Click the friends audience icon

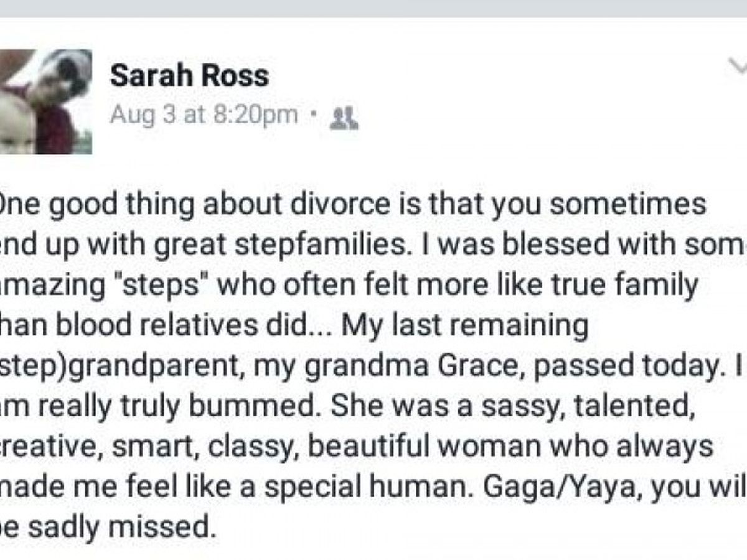click(x=344, y=117)
